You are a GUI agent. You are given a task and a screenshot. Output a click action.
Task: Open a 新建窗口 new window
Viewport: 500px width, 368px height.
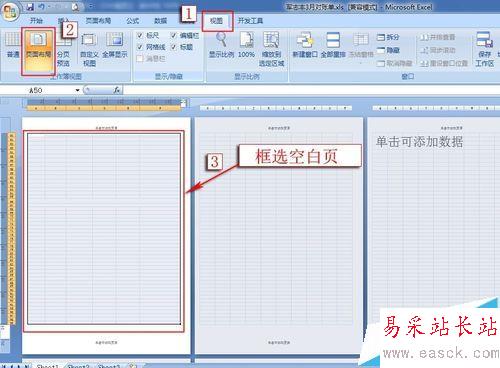(x=305, y=45)
